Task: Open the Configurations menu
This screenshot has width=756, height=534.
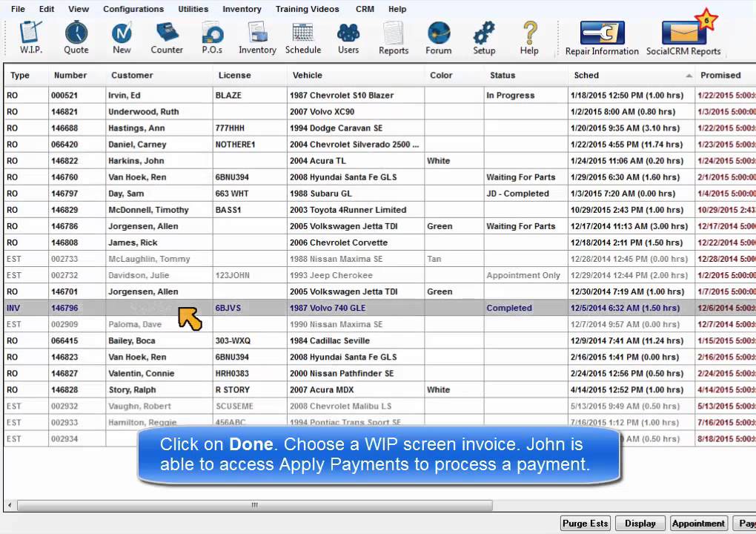Action: (133, 9)
